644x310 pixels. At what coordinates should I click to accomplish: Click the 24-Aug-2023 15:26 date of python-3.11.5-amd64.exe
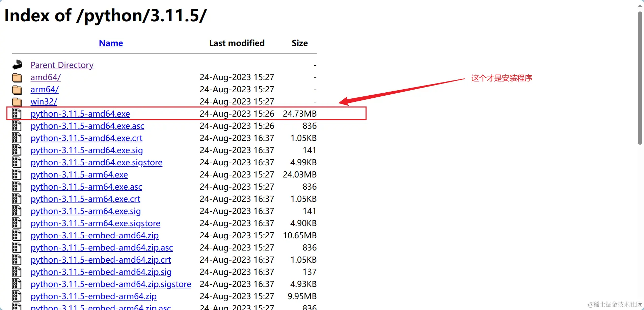click(x=237, y=114)
